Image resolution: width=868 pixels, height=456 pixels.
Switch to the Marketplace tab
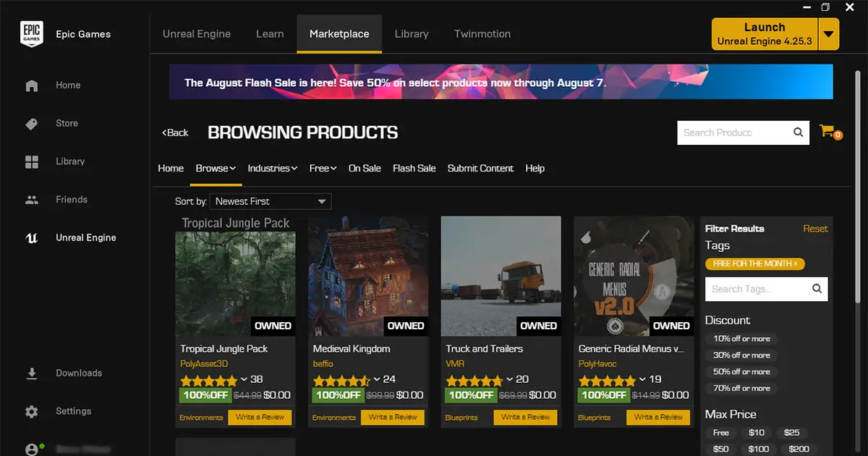[339, 34]
